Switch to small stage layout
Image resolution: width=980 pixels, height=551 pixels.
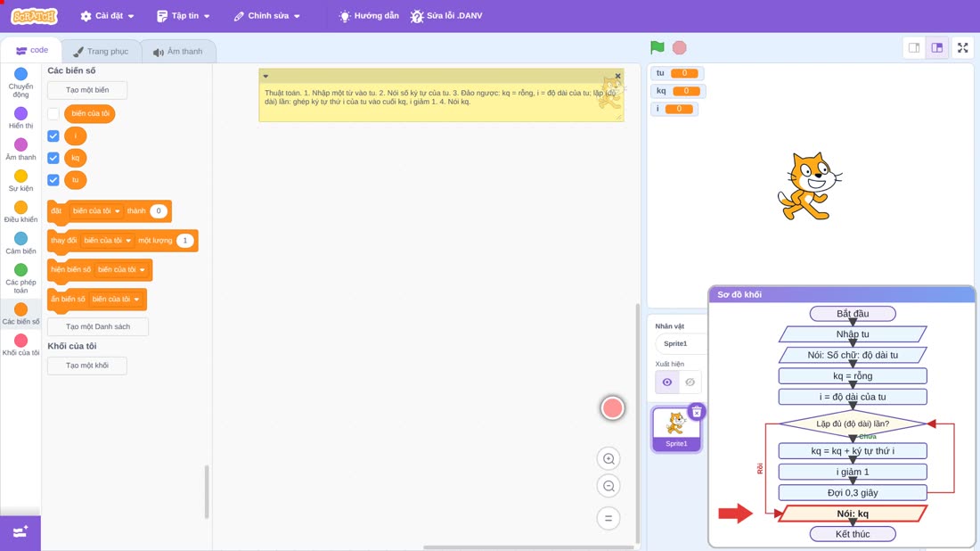coord(914,47)
